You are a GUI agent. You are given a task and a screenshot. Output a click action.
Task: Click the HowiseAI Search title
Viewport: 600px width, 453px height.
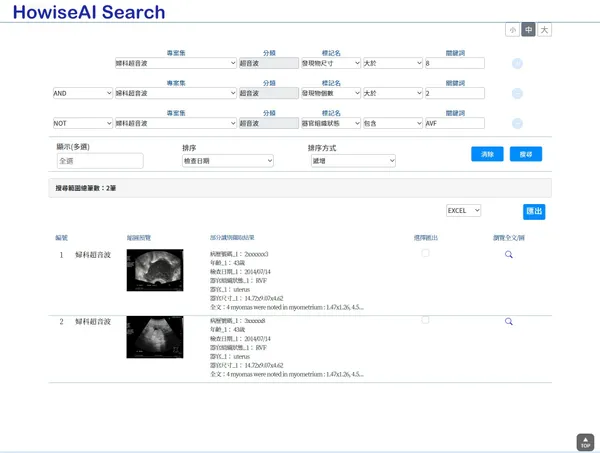point(89,12)
